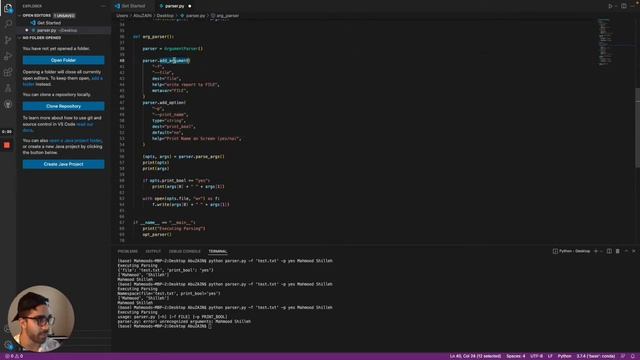Create a new terminal with plus icon
The image size is (640, 360).
tap(596, 251)
